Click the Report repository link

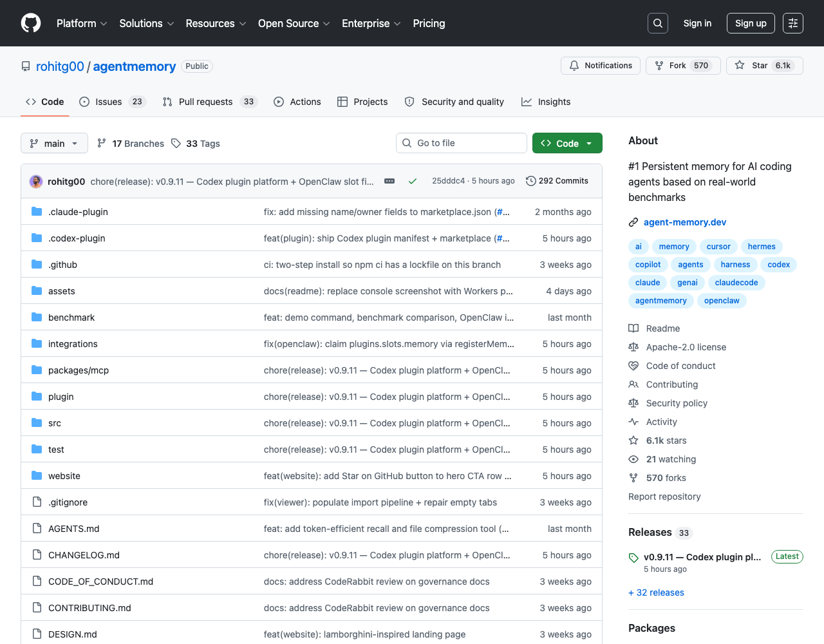664,497
